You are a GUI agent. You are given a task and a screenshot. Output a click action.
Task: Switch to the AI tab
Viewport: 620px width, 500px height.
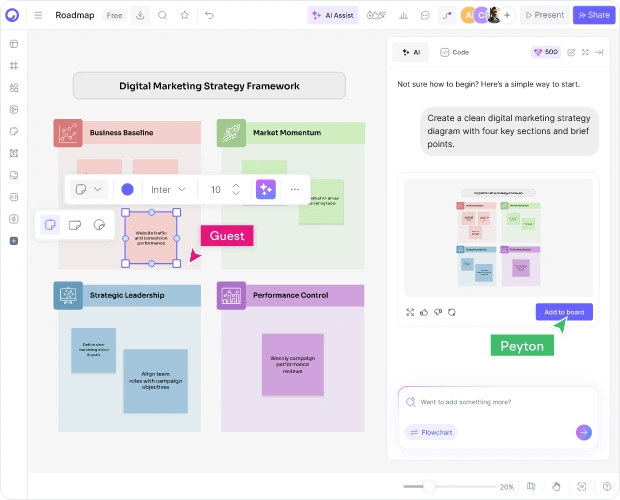410,52
